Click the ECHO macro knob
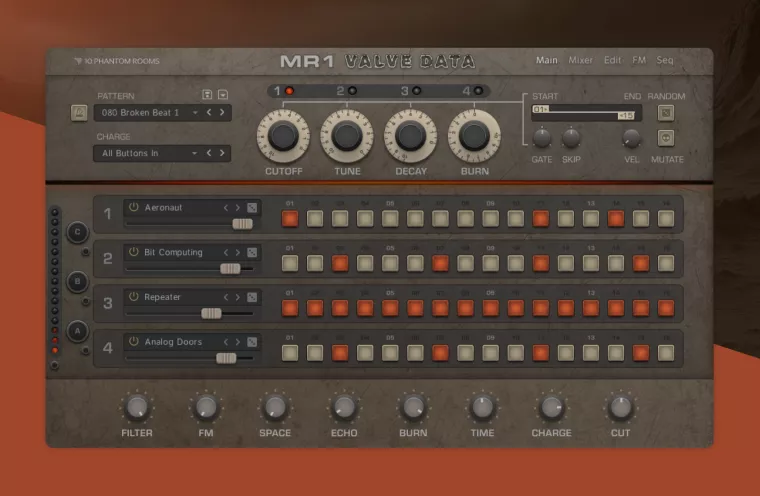 (344, 407)
